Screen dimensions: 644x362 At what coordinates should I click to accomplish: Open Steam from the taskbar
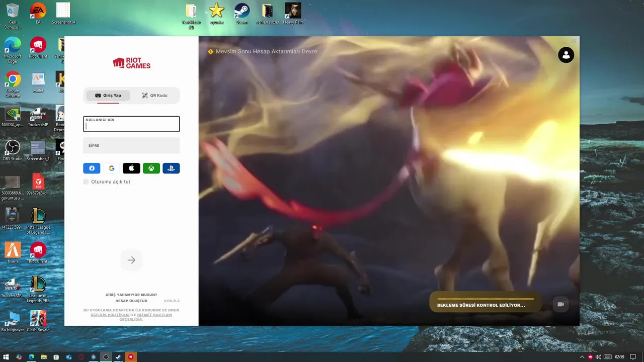[118, 357]
